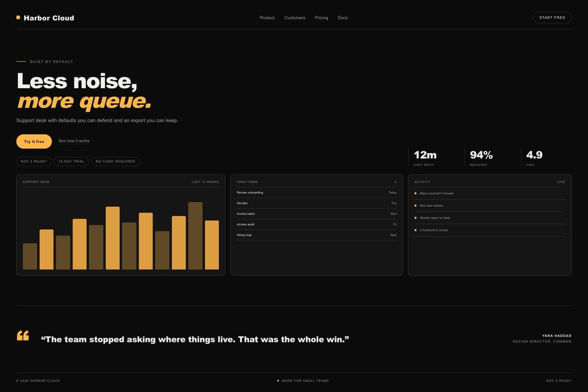
Task: Click the NO CARD REQUIRED badge
Action: click(x=116, y=161)
